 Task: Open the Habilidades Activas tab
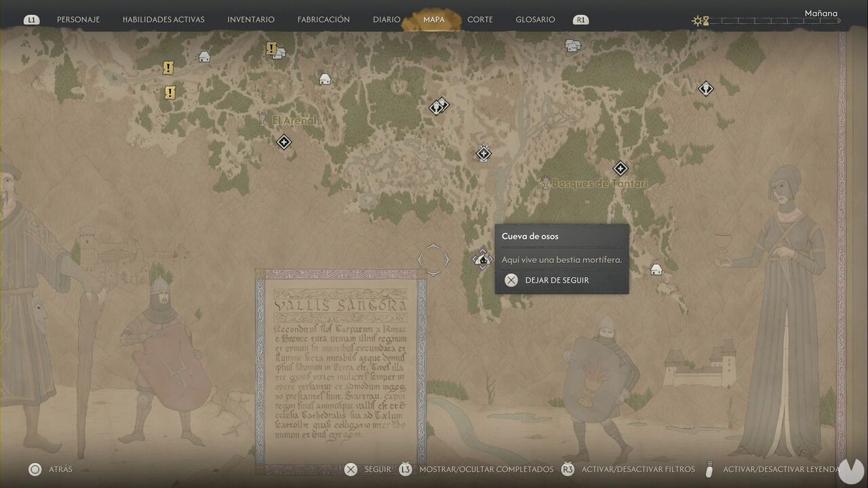point(163,20)
